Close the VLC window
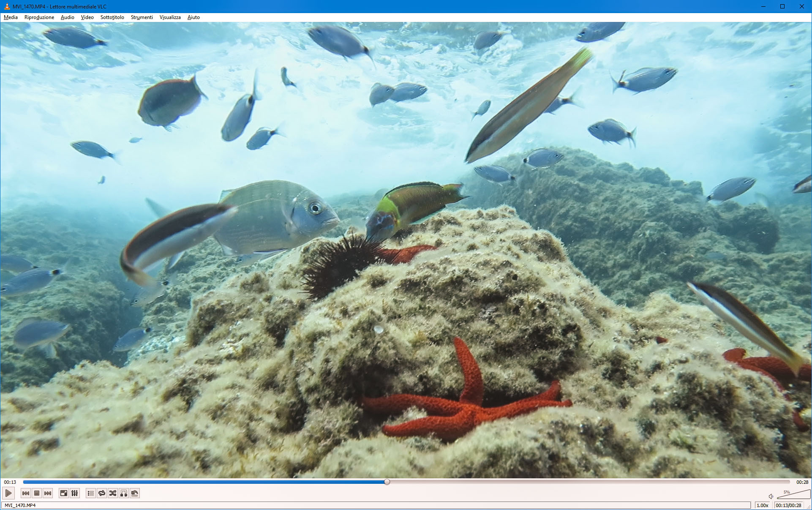This screenshot has width=812, height=510. 802,6
